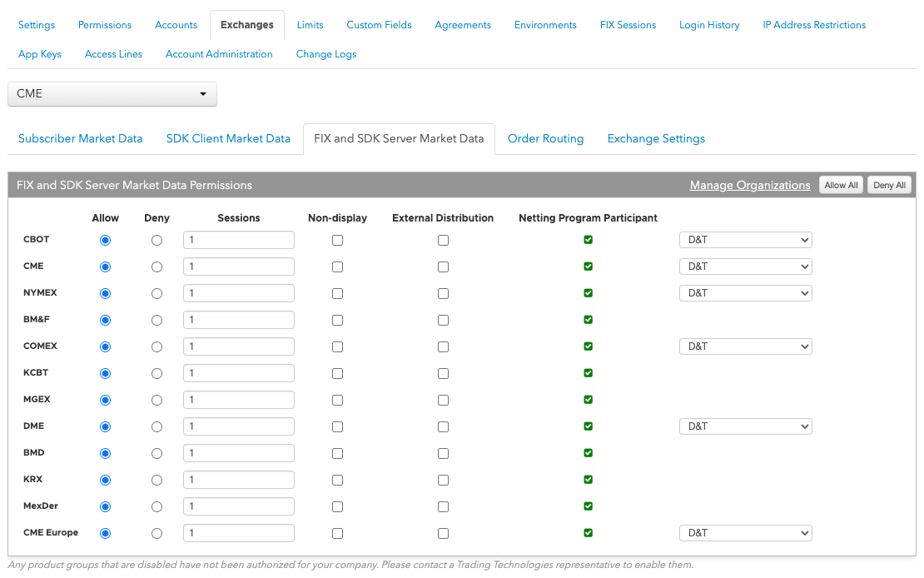The image size is (924, 578).
Task: Click the BM&F Sessions input field
Action: coord(239,321)
